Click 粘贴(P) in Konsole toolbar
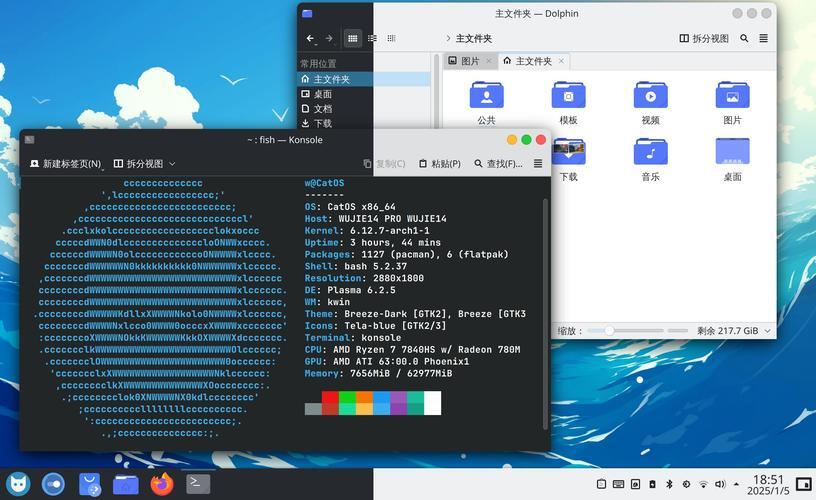This screenshot has height=500, width=816. click(440, 164)
